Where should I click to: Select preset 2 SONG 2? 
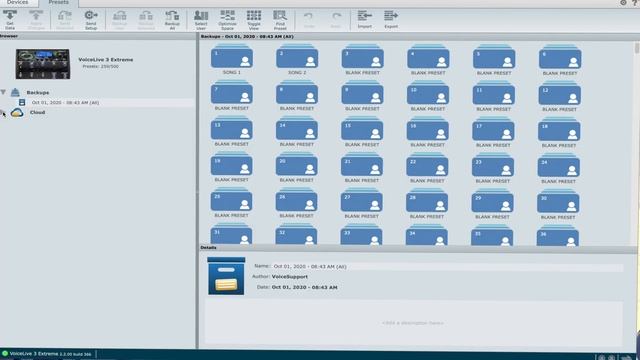point(297,60)
